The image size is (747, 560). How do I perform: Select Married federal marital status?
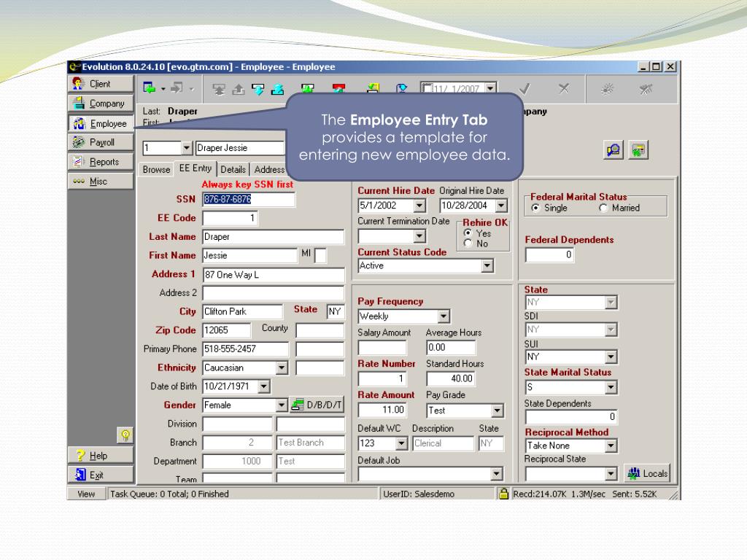point(603,208)
